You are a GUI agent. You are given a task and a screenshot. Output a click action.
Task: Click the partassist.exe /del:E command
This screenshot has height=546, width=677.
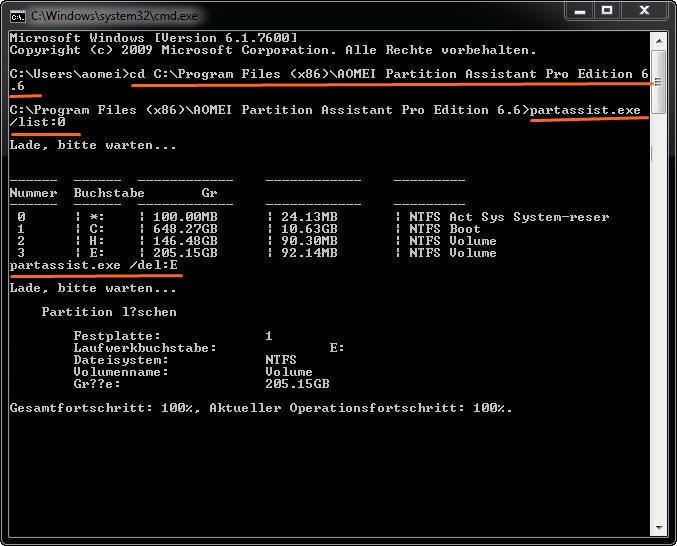94,265
